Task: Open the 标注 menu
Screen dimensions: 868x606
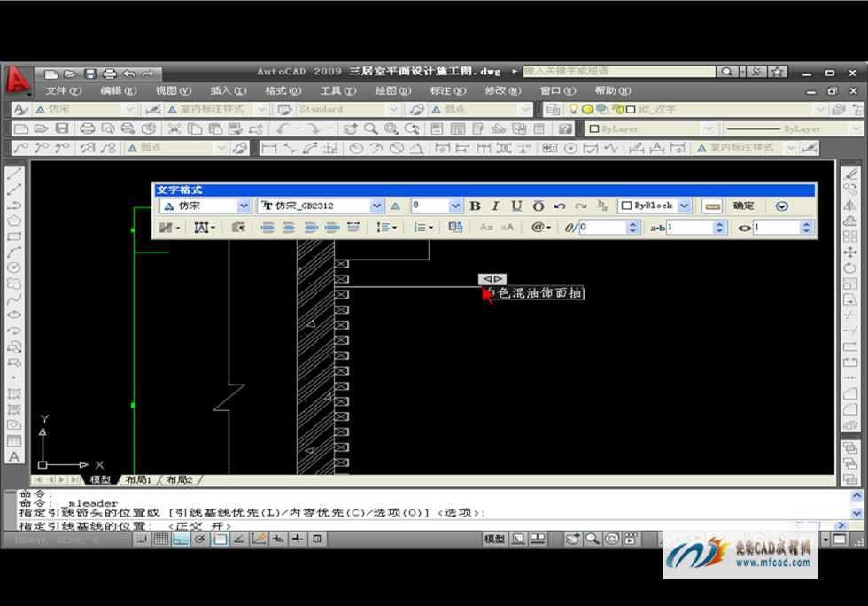Action: (x=448, y=91)
